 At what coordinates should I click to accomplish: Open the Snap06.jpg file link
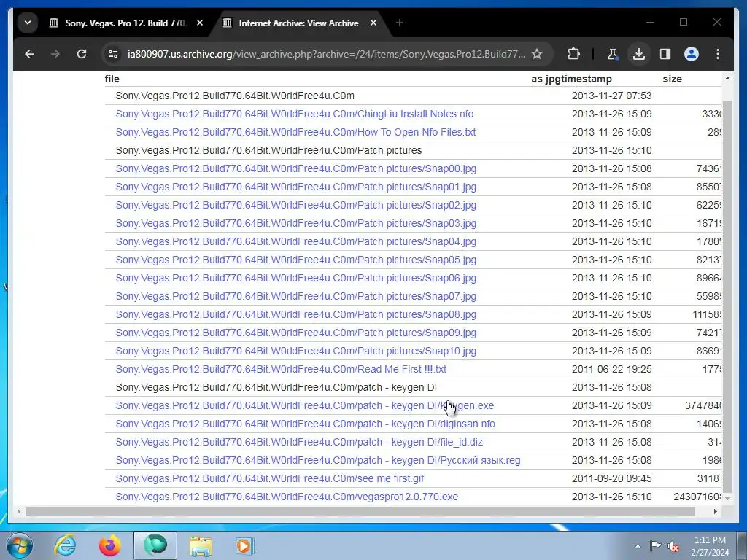pyautogui.click(x=296, y=278)
